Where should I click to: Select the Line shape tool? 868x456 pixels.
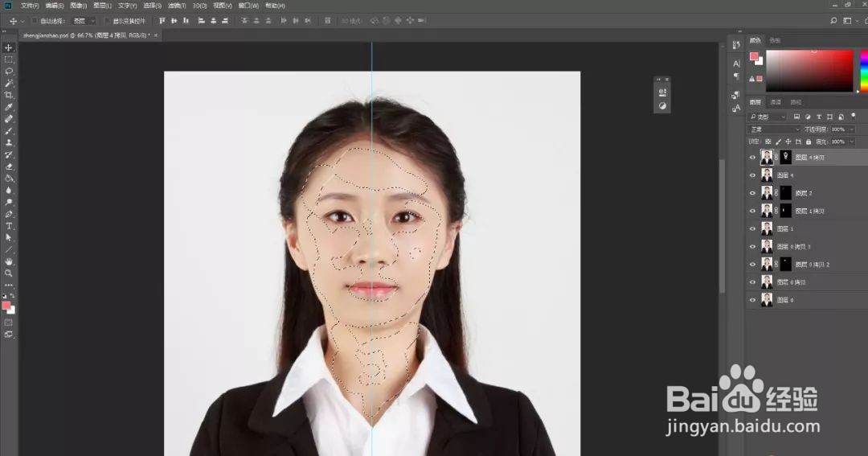point(8,250)
